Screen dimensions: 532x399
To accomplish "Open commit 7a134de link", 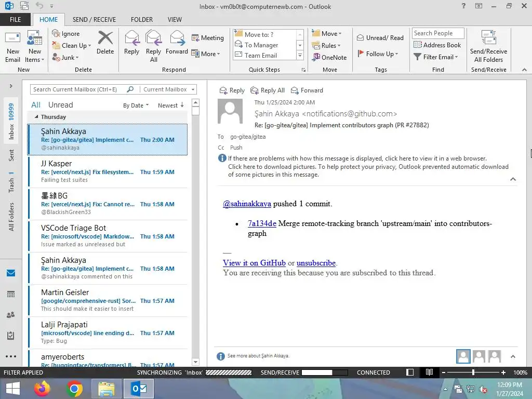I will (262, 223).
